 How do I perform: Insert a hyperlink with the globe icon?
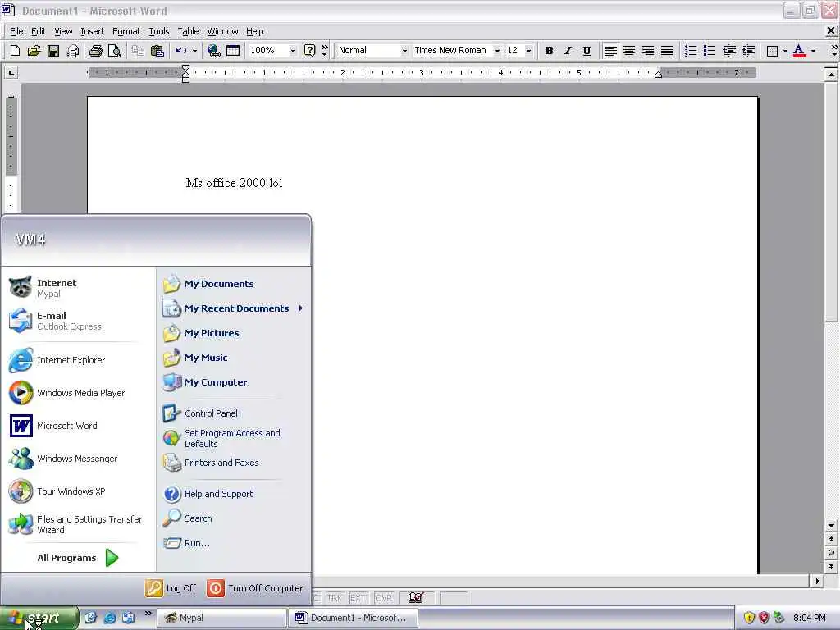[x=214, y=50]
